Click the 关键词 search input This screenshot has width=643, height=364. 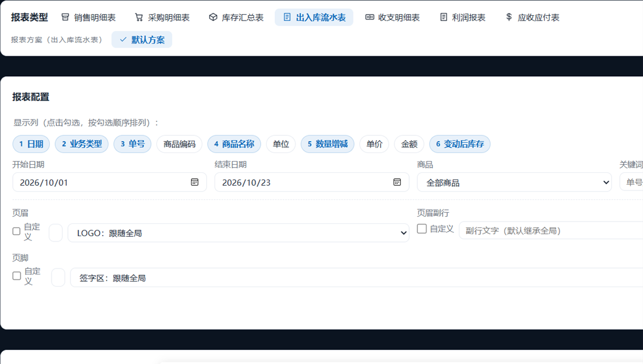[631, 182]
